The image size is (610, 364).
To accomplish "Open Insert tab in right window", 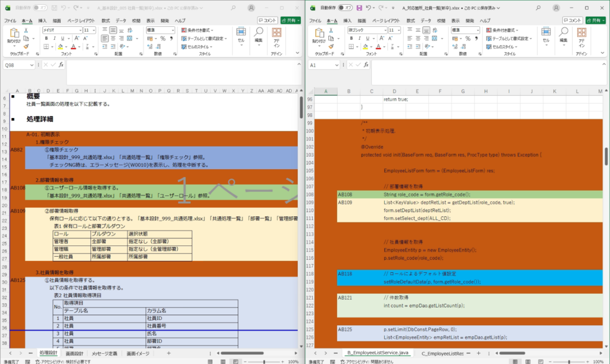I will [347, 21].
